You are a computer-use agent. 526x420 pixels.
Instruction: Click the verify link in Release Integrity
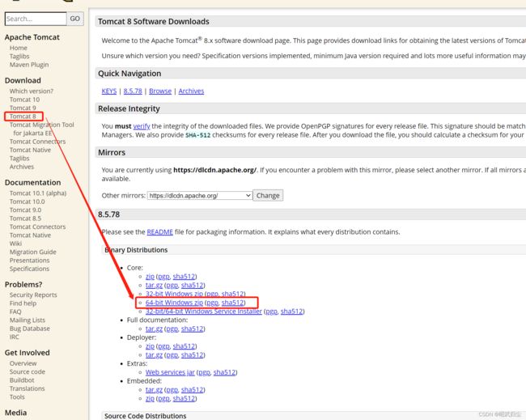[x=142, y=126]
